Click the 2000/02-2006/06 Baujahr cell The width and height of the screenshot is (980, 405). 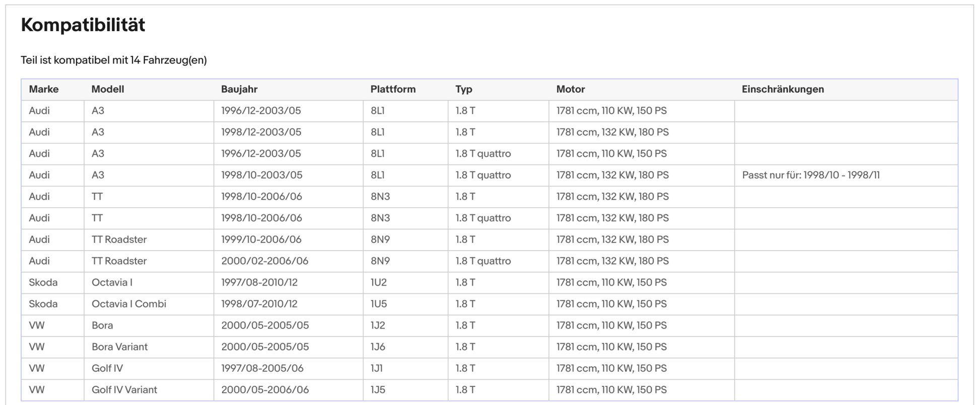click(x=265, y=261)
